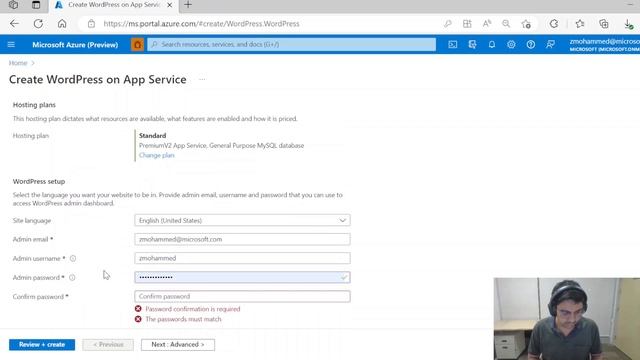Screen dimensions: 640x360
Task: Open the browser Downloads icon
Action: (629, 24)
